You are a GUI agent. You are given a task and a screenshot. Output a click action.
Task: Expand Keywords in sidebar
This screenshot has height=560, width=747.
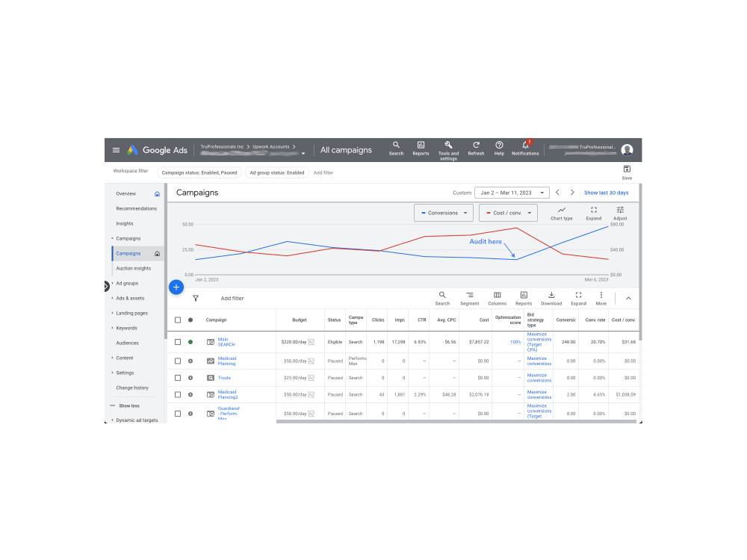point(126,328)
